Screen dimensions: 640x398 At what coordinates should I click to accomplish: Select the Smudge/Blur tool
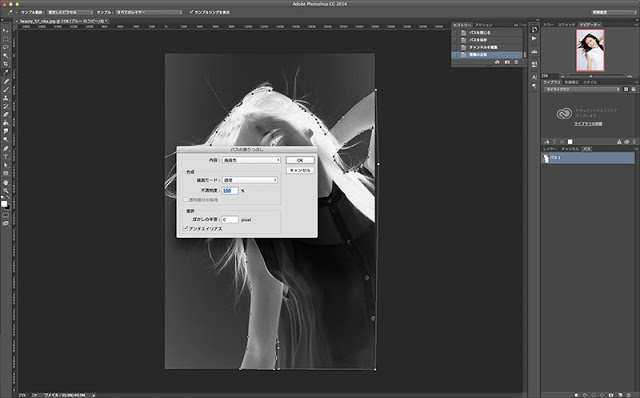6,131
